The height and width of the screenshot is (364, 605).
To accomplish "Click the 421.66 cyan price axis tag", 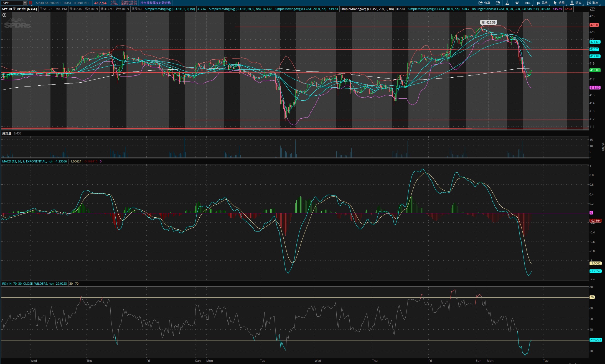I will tap(595, 42).
